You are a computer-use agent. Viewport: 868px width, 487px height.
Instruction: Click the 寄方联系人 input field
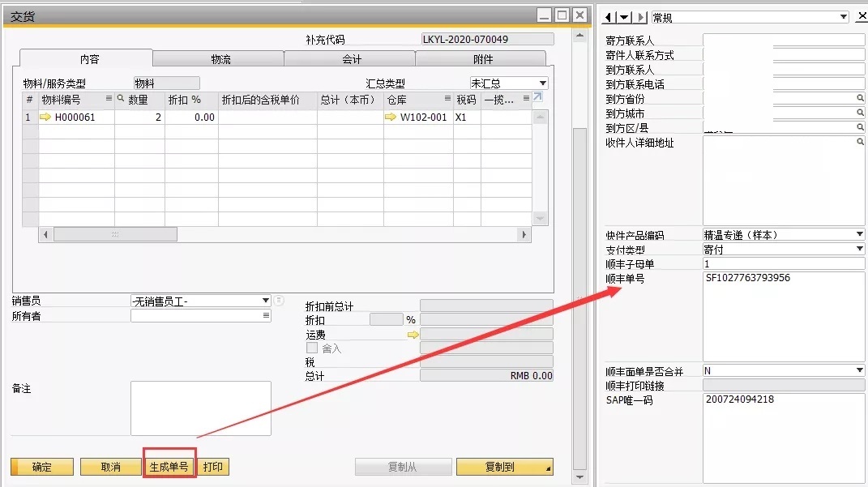click(x=784, y=40)
